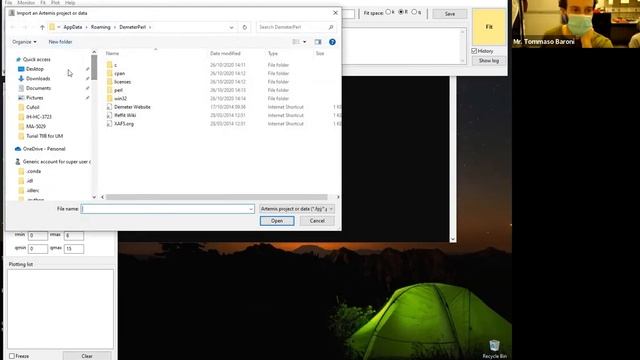Sort by the Date modified column header
The width and height of the screenshot is (640, 360).
[x=225, y=53]
